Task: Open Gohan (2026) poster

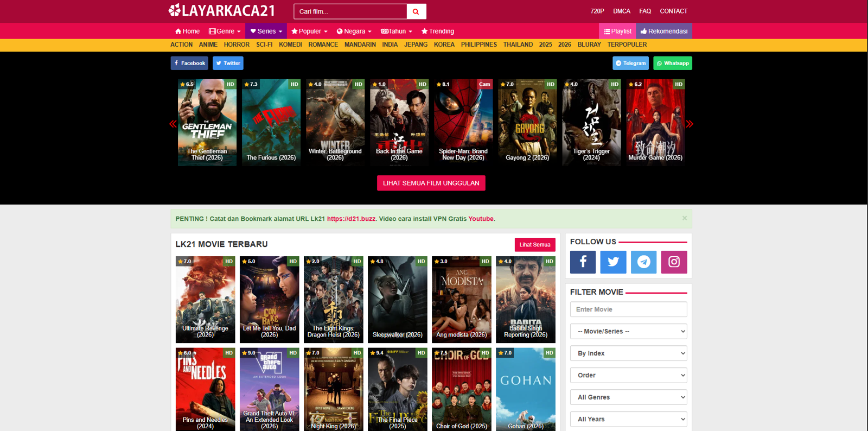Action: pos(526,390)
